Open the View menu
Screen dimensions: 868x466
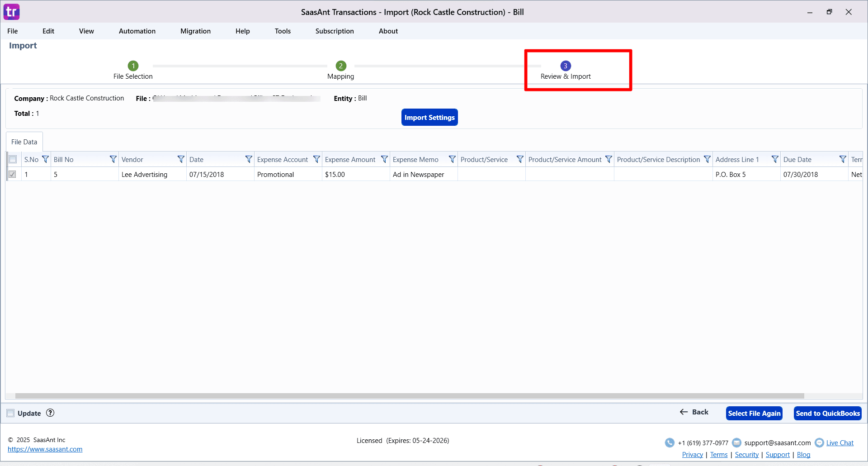[x=86, y=31]
